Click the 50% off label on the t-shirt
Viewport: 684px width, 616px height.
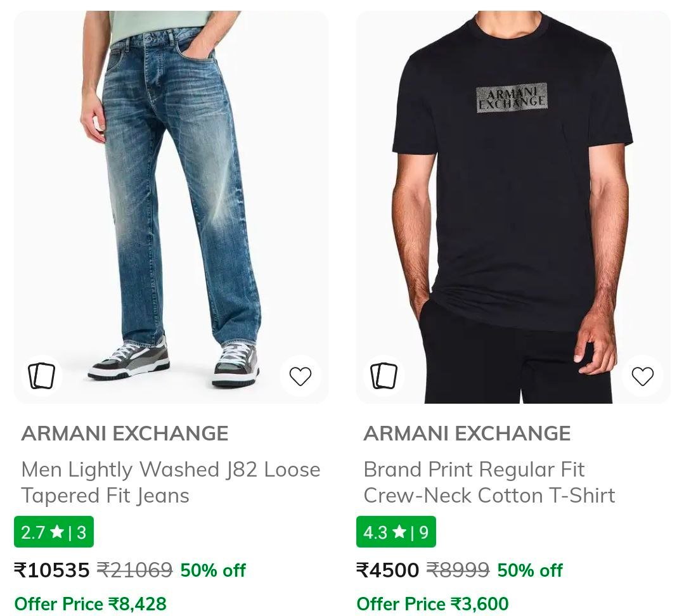coord(529,570)
